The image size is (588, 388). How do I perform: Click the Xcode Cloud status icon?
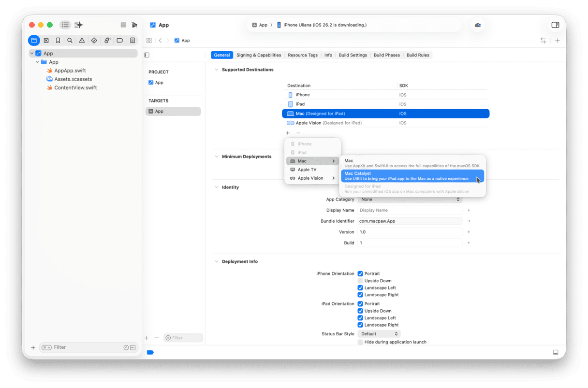click(478, 25)
